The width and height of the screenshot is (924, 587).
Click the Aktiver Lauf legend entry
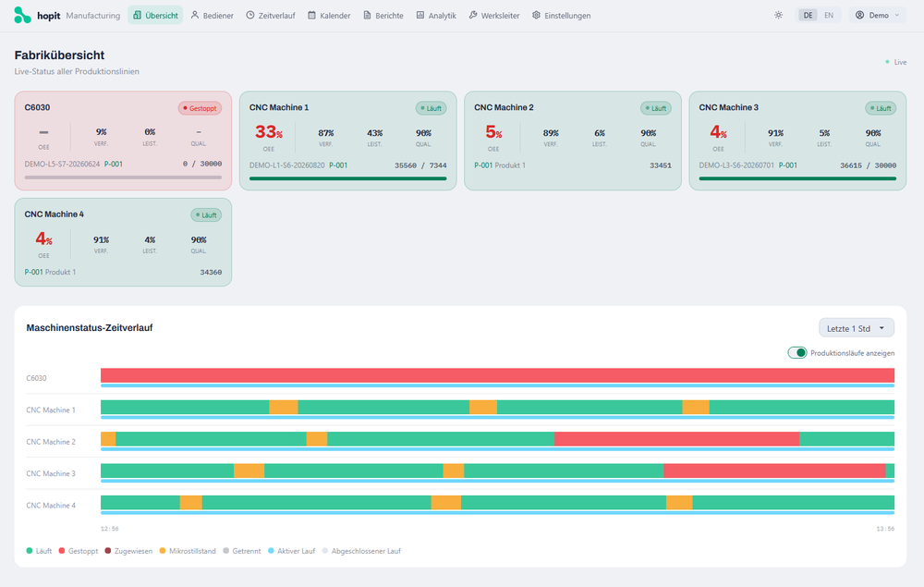click(291, 551)
